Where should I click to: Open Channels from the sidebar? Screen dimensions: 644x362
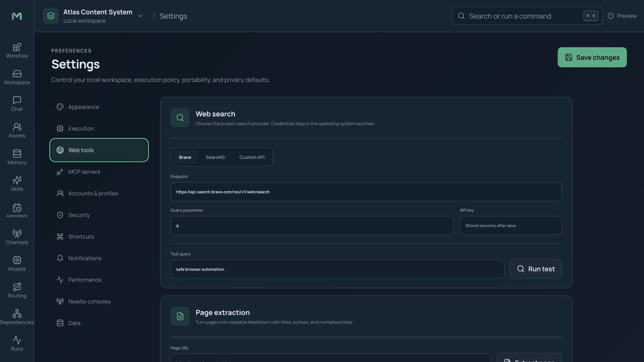click(x=17, y=237)
